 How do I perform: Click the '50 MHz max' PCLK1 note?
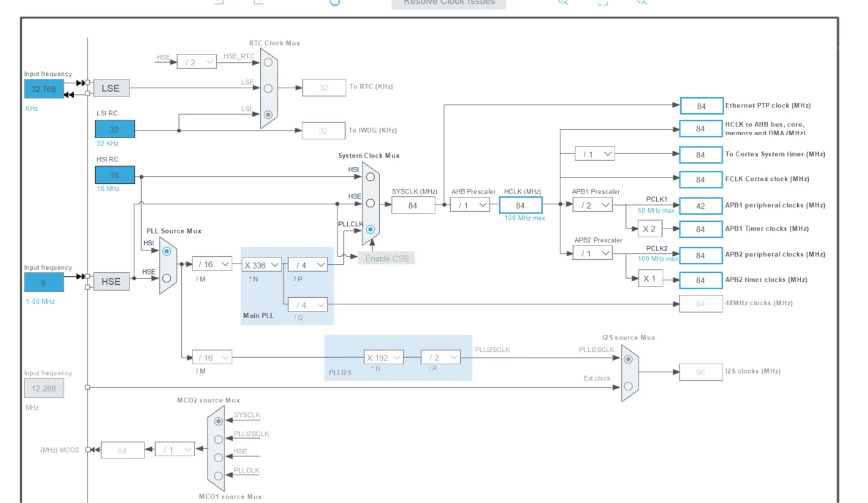point(656,211)
